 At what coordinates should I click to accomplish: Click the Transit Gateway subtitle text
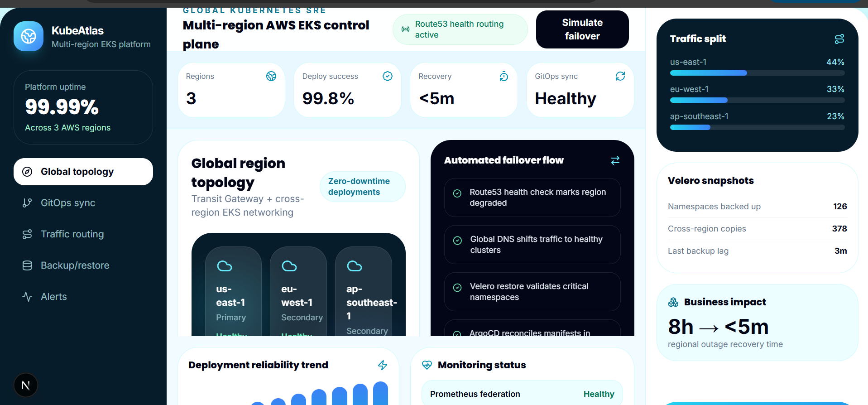[248, 206]
